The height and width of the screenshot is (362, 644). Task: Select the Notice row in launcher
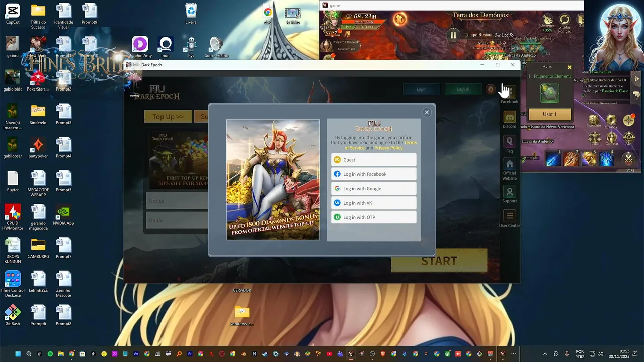(x=177, y=201)
